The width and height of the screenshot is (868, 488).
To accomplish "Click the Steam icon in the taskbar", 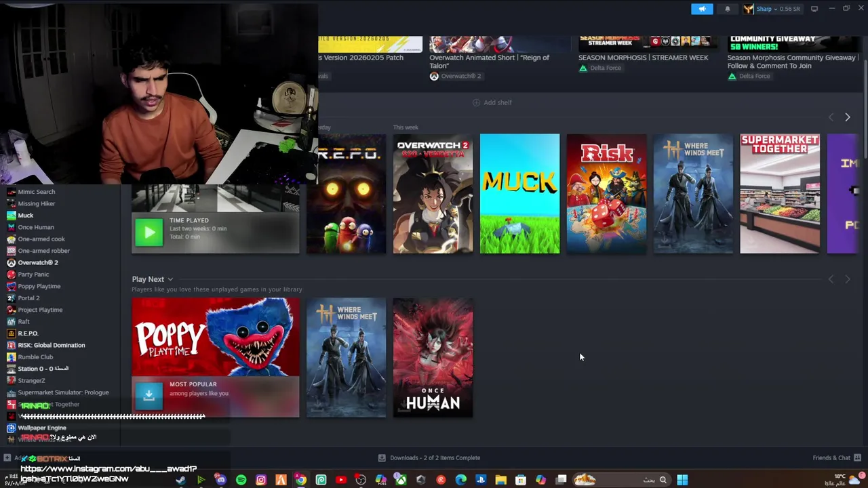I will pos(181,480).
